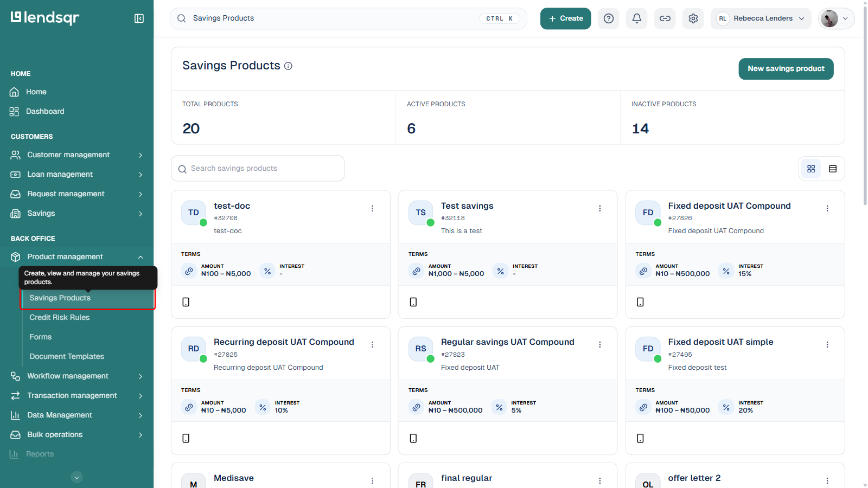Click device icon on Regular savings UAT Compound
Image resolution: width=868 pixels, height=488 pixels.
(413, 438)
